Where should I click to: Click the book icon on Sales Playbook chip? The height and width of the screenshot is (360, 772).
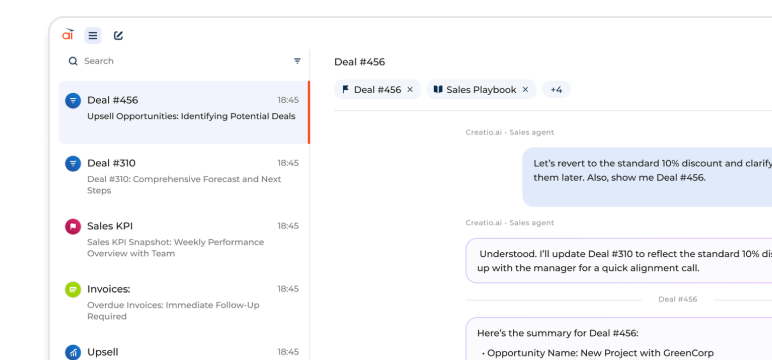point(438,89)
